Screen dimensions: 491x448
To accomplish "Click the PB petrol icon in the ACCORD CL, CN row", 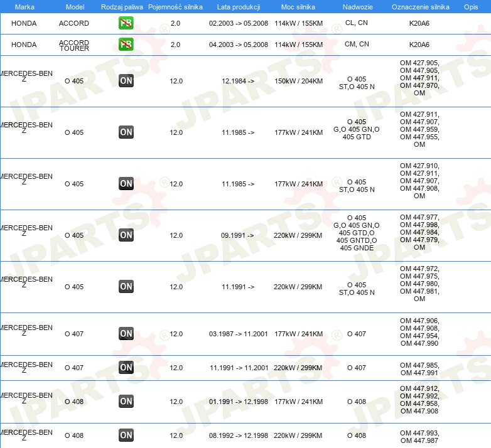I will pyautogui.click(x=126, y=23).
